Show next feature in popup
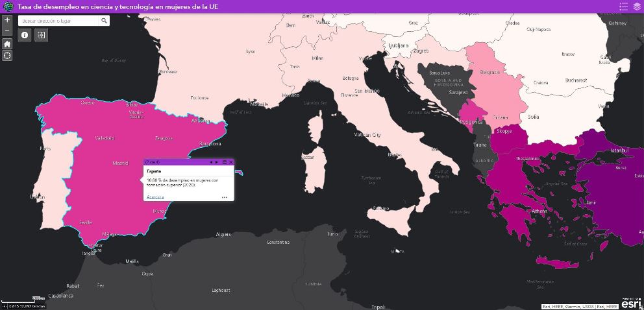The width and height of the screenshot is (644, 310). pos(217,162)
